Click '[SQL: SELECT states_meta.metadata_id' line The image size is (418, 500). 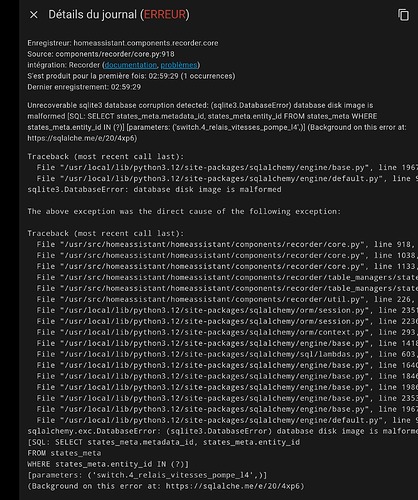click(x=164, y=442)
